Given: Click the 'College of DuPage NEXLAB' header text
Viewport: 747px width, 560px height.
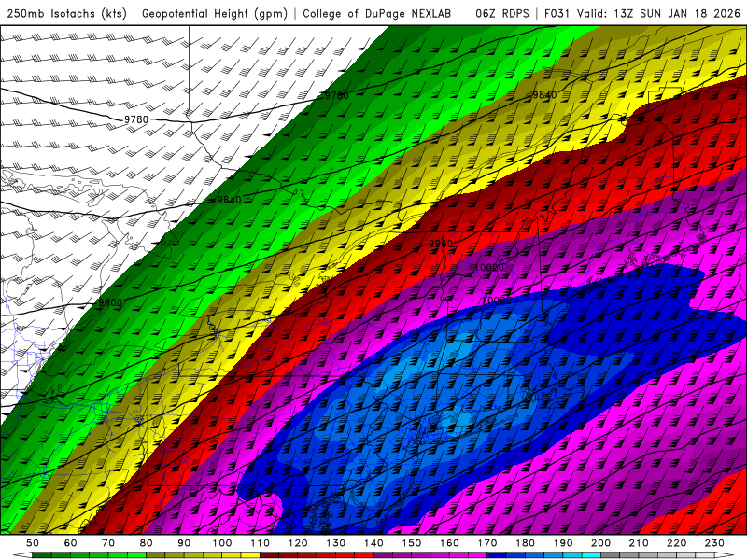Looking at the screenshot, I should (377, 13).
